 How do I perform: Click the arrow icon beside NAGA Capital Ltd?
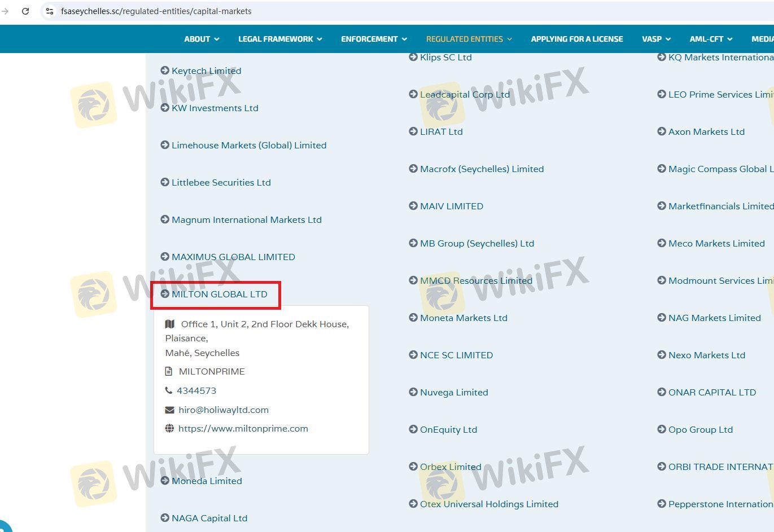coord(165,518)
